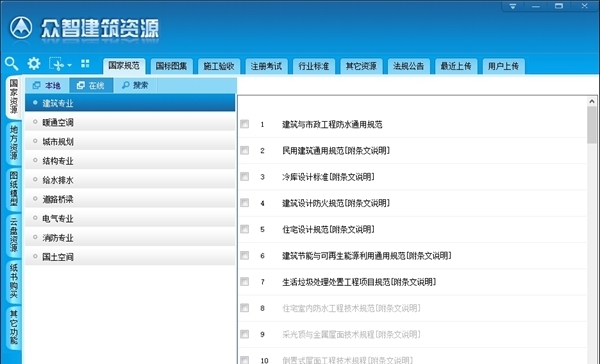Open document 生活垃圾处理处置工程项目规范
The image size is (600, 364).
(359, 282)
